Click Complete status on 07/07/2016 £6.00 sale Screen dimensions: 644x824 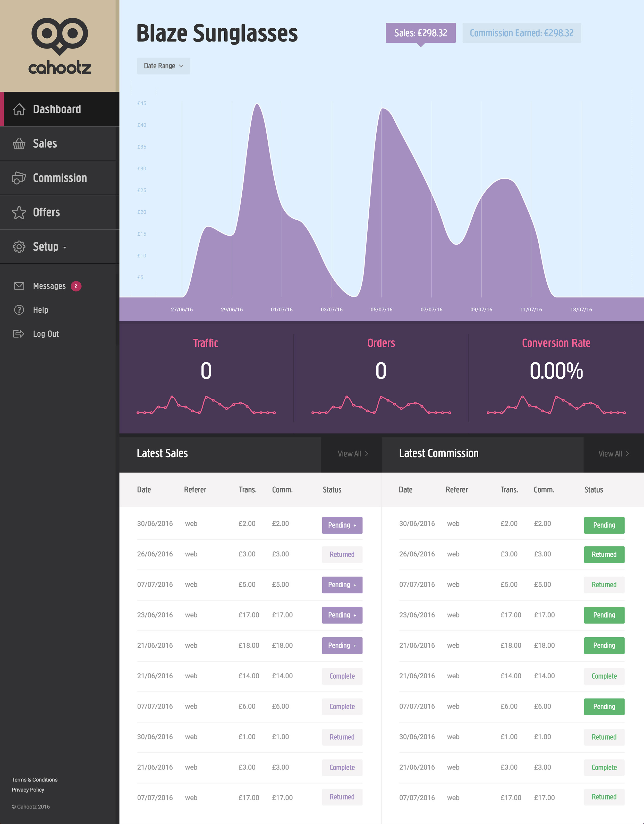(342, 707)
